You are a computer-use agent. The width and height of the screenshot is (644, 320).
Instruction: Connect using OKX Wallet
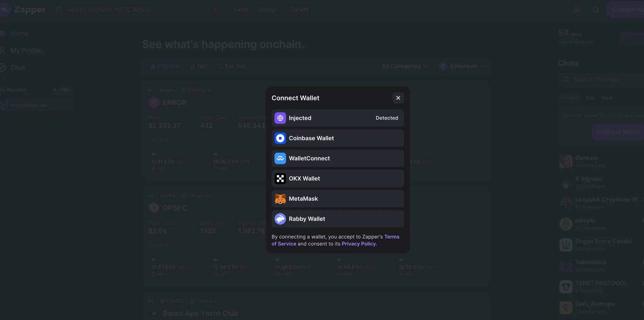pyautogui.click(x=338, y=178)
